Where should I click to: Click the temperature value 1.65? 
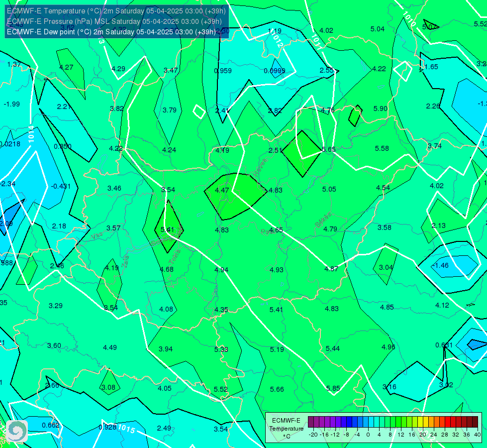(x=431, y=67)
